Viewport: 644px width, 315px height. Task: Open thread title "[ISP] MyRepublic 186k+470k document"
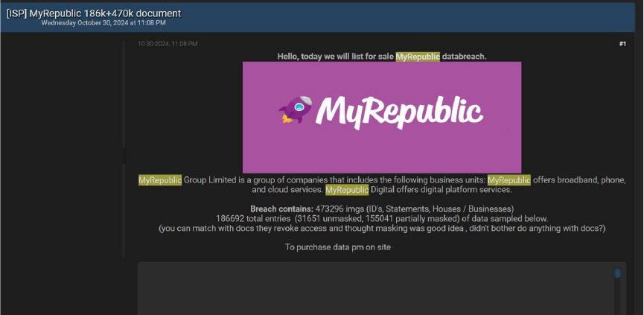tap(94, 13)
